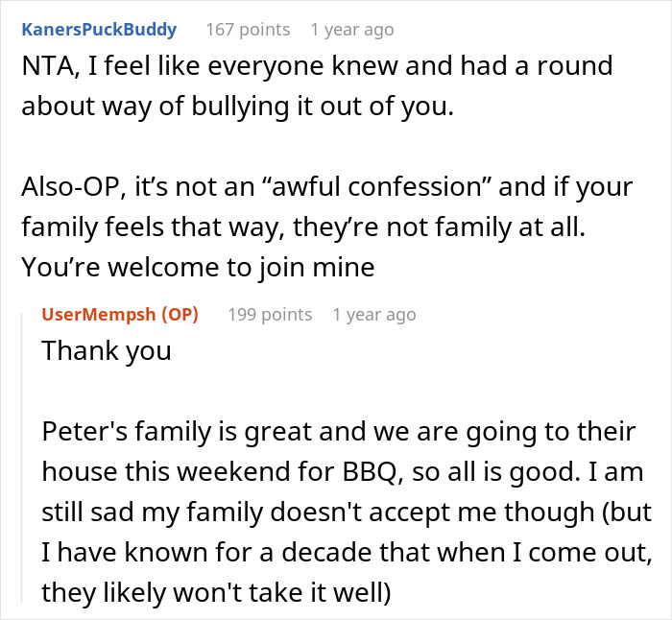Open UserMempsh's user profile
672x620 pixels.
pos(99,315)
